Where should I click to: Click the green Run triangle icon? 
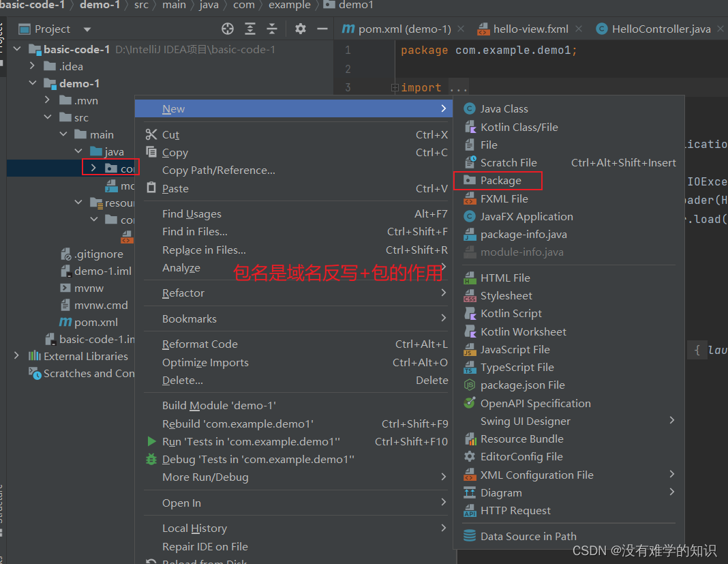(151, 441)
